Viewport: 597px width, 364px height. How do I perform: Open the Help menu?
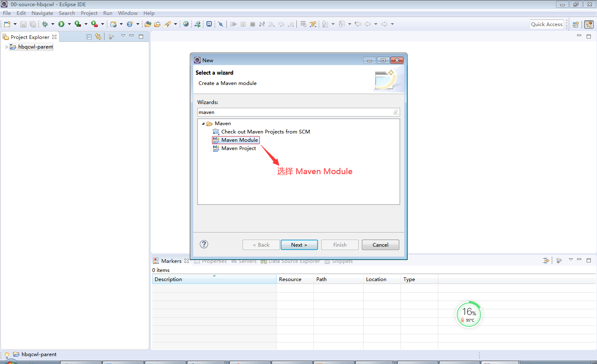149,13
